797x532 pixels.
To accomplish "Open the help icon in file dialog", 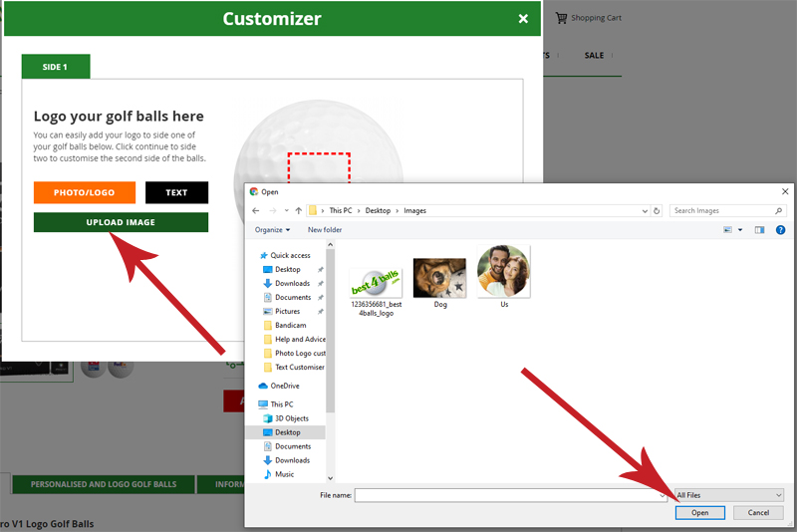I will tap(779, 230).
